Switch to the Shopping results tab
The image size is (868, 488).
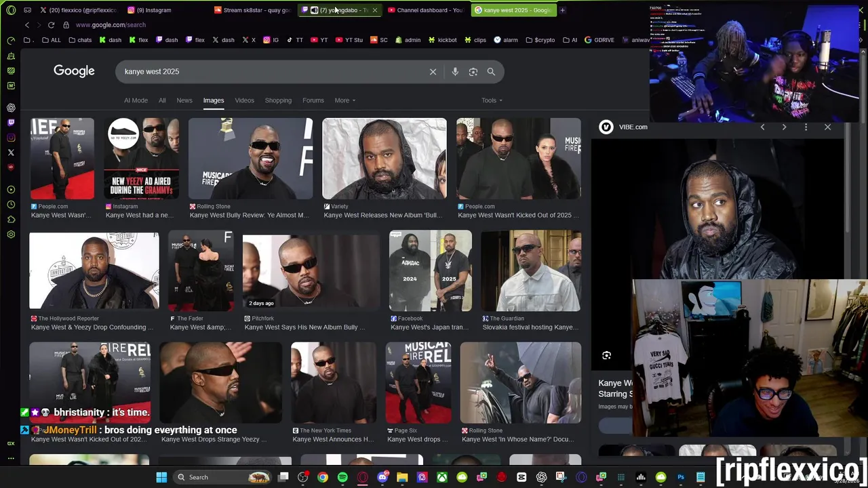tap(278, 100)
